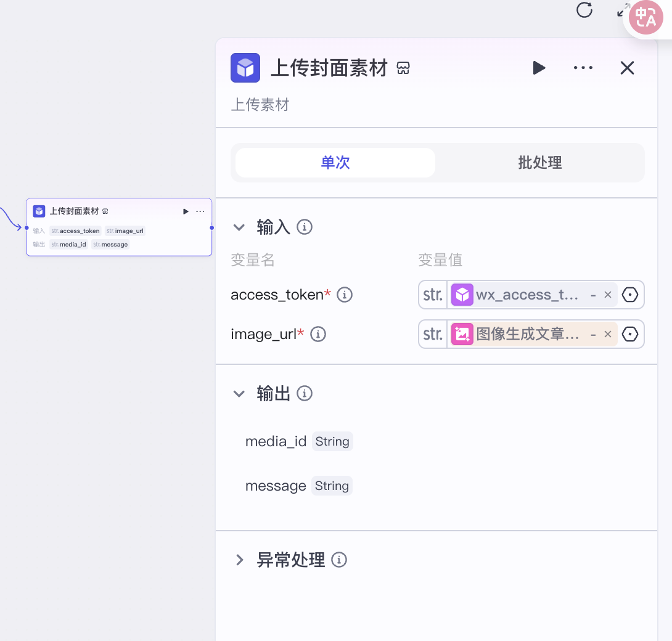Open str. type selector for image_url
The image size is (672, 641).
[x=433, y=334]
